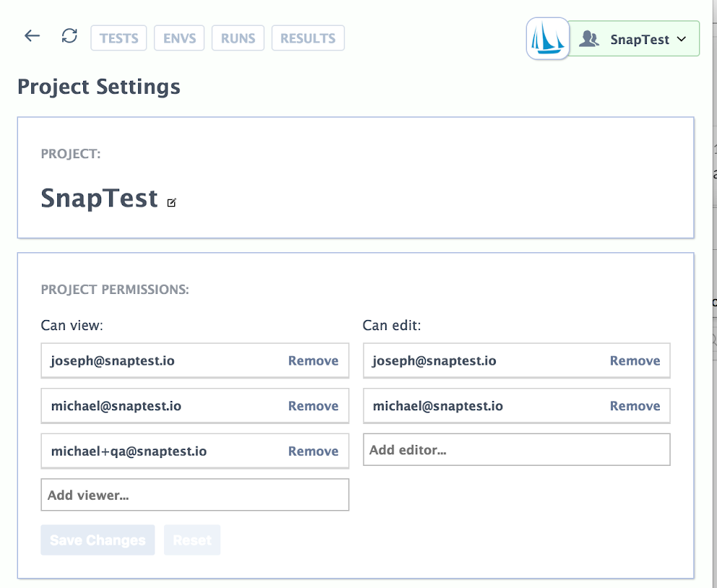Image resolution: width=717 pixels, height=588 pixels.
Task: Click the SnapTest project name heading
Action: pos(100,198)
